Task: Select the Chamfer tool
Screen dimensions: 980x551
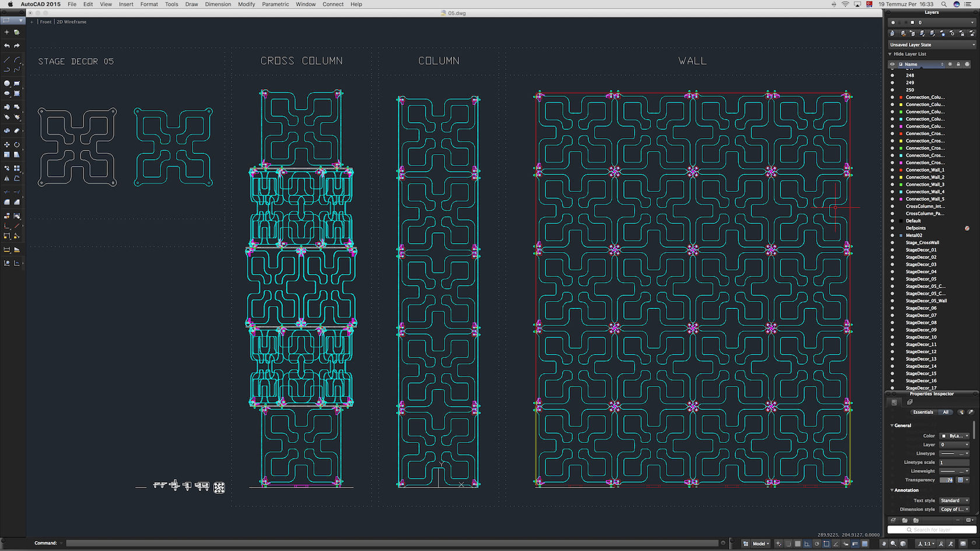Action: (17, 202)
